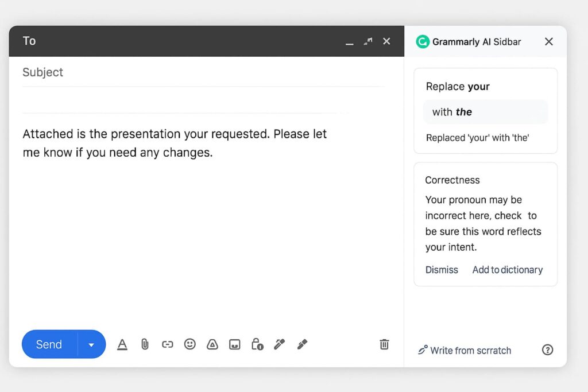Close the compose window
Image resolution: width=588 pixels, height=392 pixels.
(386, 41)
